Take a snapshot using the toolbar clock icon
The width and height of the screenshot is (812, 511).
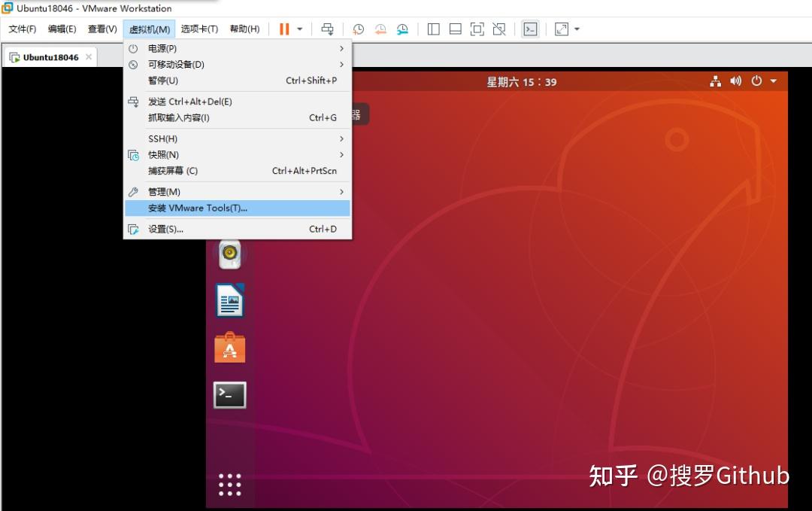point(359,29)
